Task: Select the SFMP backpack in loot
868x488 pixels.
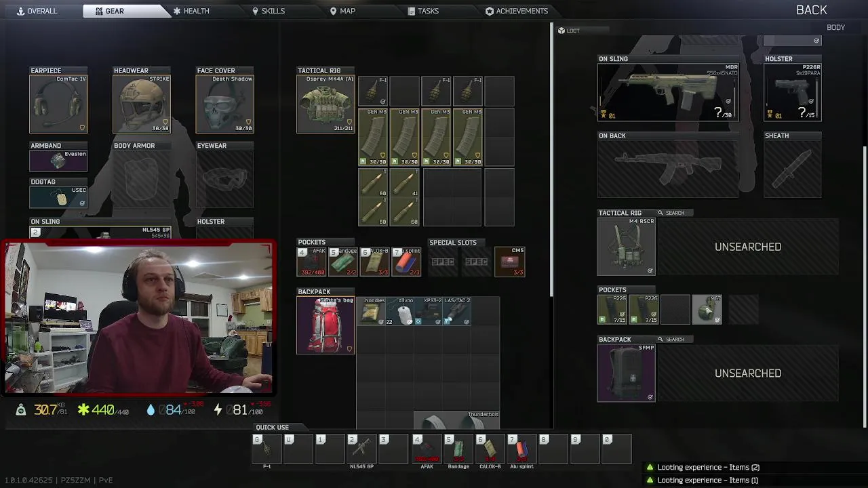Action: [626, 373]
